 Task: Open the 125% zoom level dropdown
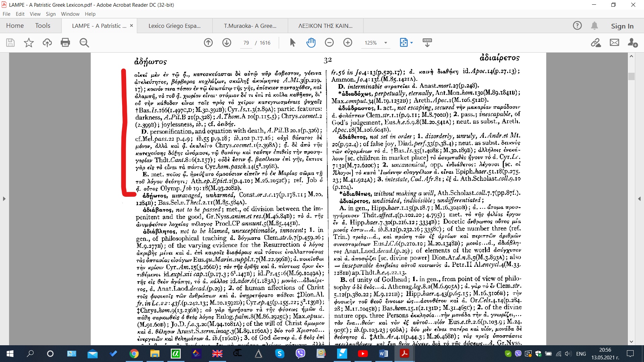click(386, 43)
